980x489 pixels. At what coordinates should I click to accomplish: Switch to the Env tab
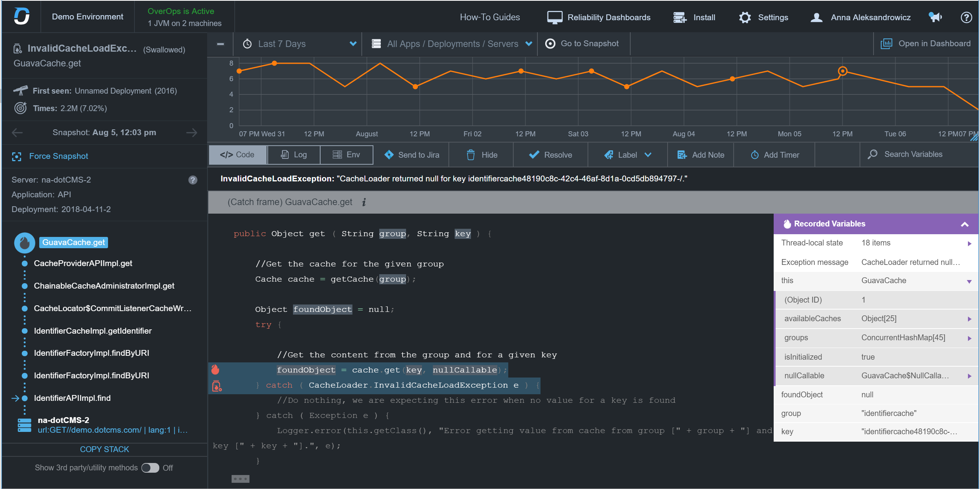[346, 155]
